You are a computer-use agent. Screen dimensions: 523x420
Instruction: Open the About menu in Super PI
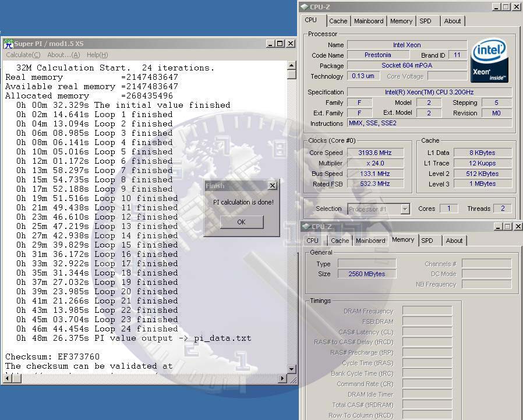[x=63, y=55]
